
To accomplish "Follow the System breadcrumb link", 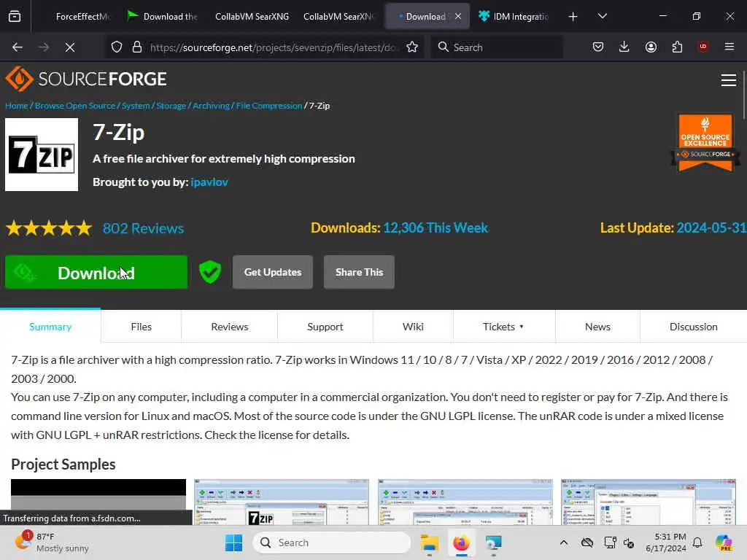I will pos(136,106).
